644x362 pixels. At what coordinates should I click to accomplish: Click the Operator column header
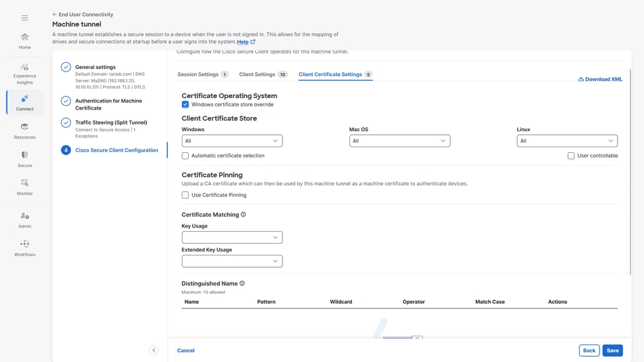point(414,301)
